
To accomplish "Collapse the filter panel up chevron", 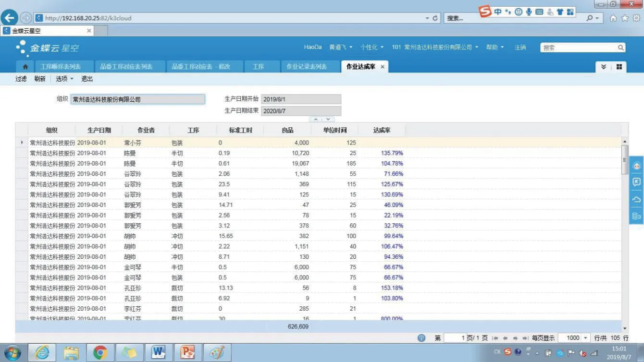I will tap(316, 119).
